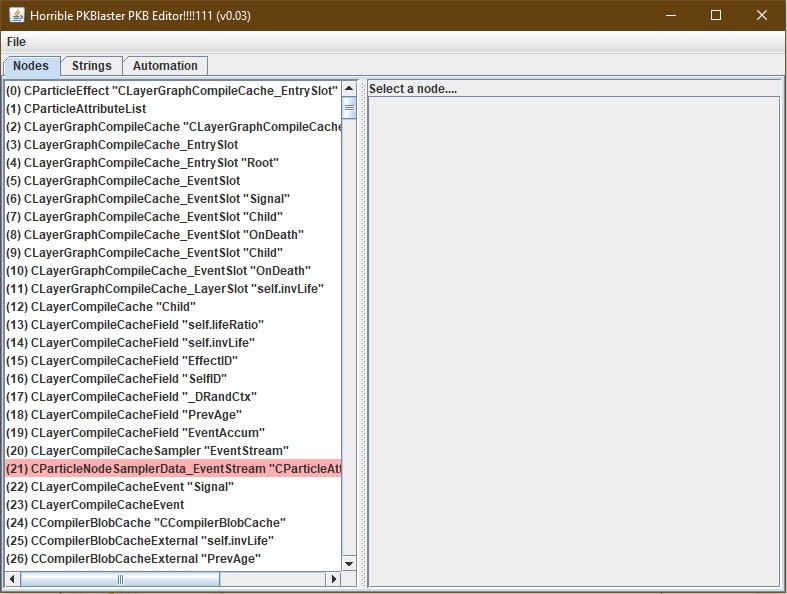Click the Java app icon in title bar
This screenshot has height=594, width=787.
(17, 15)
